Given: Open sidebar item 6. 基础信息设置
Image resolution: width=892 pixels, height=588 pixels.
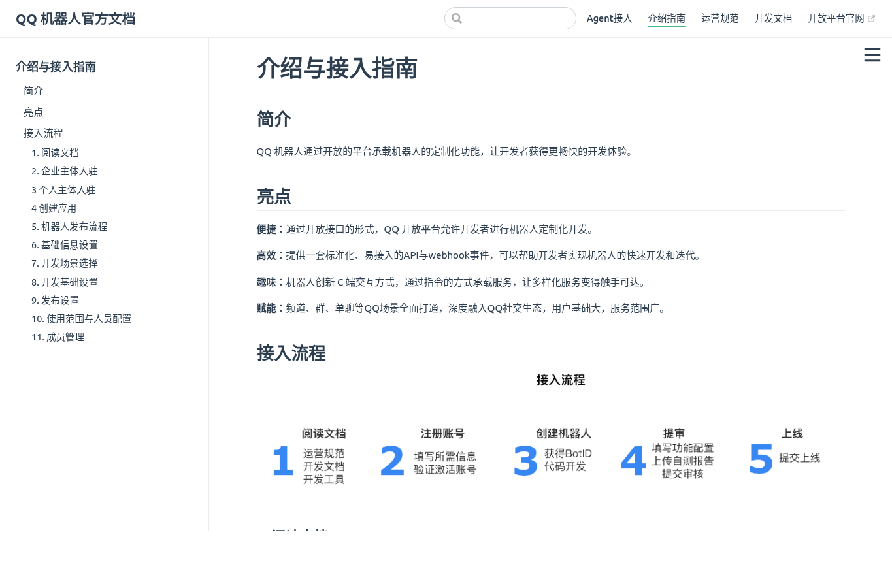Looking at the screenshot, I should click(x=65, y=245).
